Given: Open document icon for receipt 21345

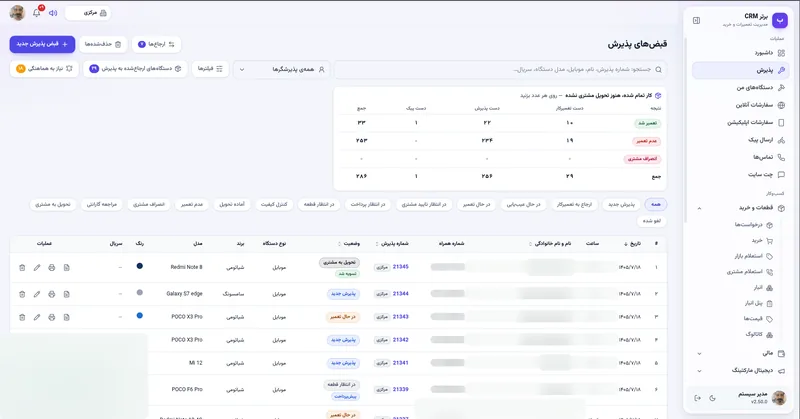Looking at the screenshot, I should 66,267.
